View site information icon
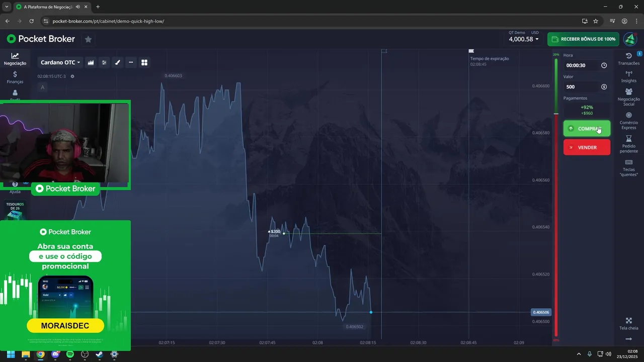The image size is (644, 362). click(45, 21)
